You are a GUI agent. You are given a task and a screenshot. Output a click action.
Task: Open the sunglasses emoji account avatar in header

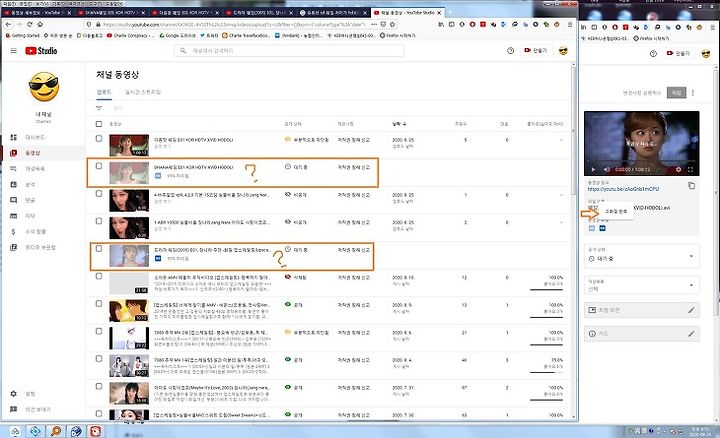(x=563, y=51)
